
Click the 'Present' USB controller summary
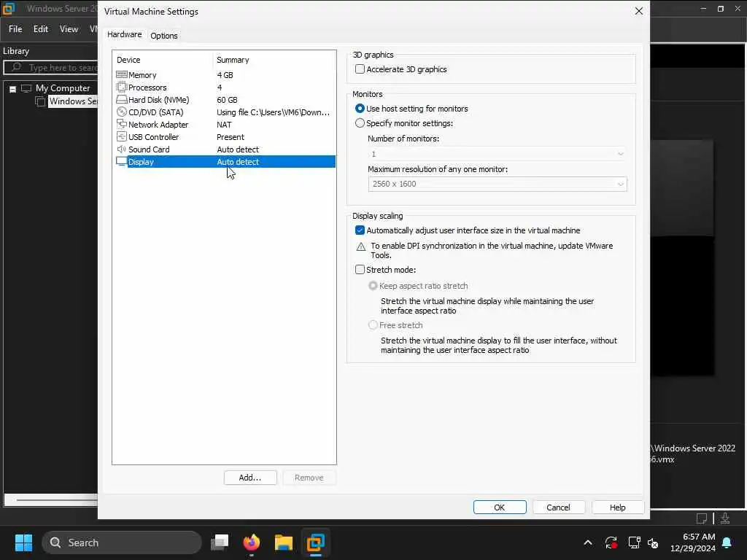tap(231, 137)
